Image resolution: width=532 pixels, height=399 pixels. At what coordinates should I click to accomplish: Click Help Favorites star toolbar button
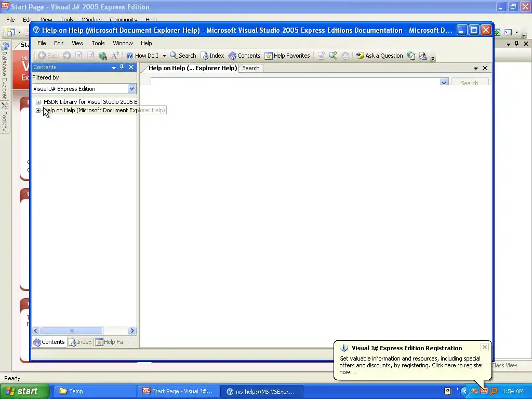(287, 56)
